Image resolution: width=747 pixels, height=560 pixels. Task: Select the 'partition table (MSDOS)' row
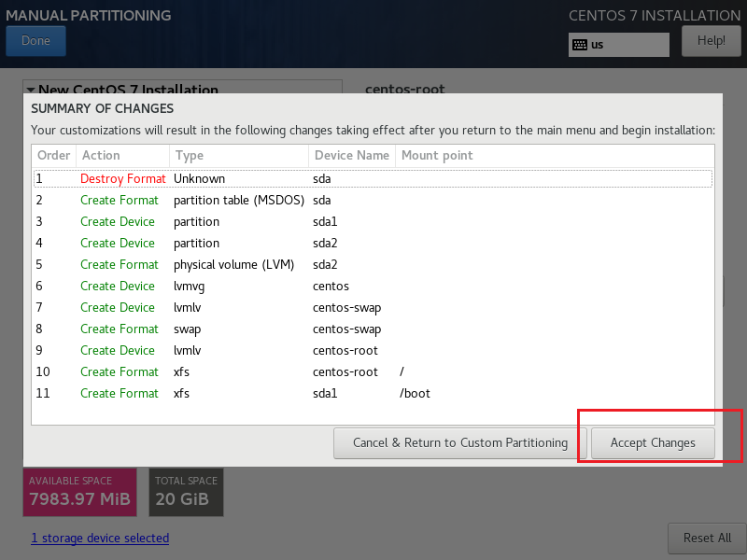tap(373, 200)
